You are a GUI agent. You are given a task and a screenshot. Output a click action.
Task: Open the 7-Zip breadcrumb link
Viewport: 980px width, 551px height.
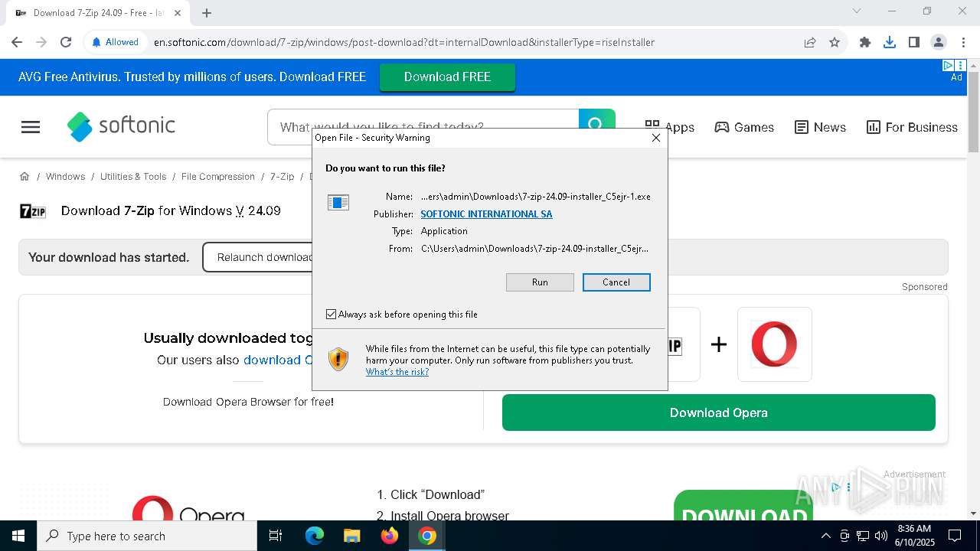tap(282, 177)
